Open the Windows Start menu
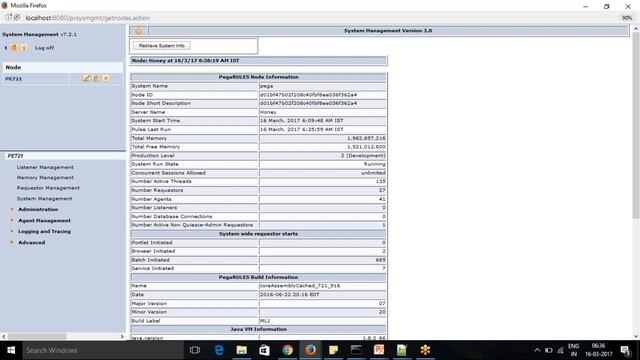This screenshot has width=640, height=360. (x=11, y=350)
